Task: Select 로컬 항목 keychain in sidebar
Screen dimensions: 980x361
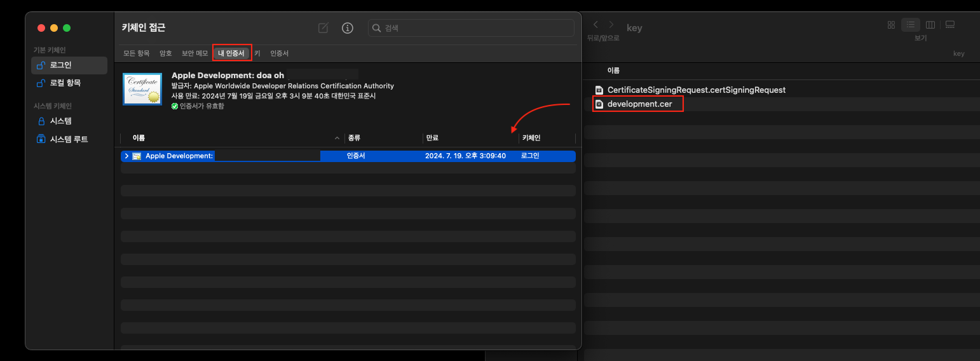Action: (x=69, y=83)
